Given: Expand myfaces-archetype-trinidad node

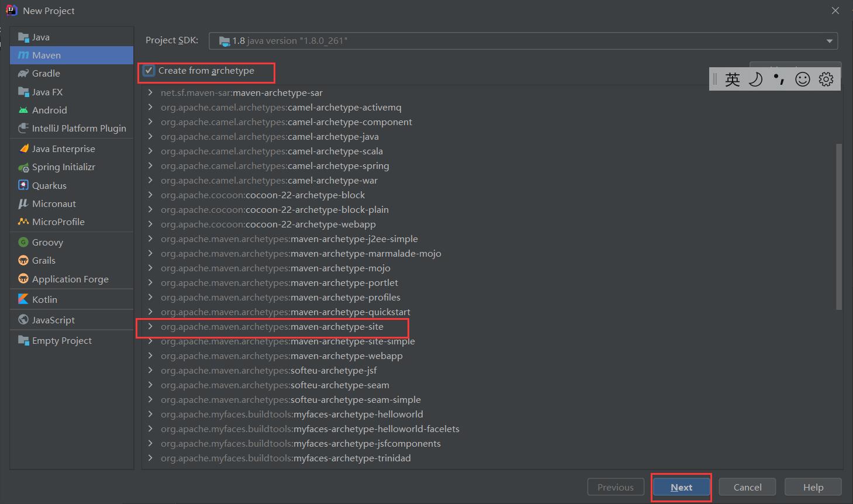Looking at the screenshot, I should (150, 458).
